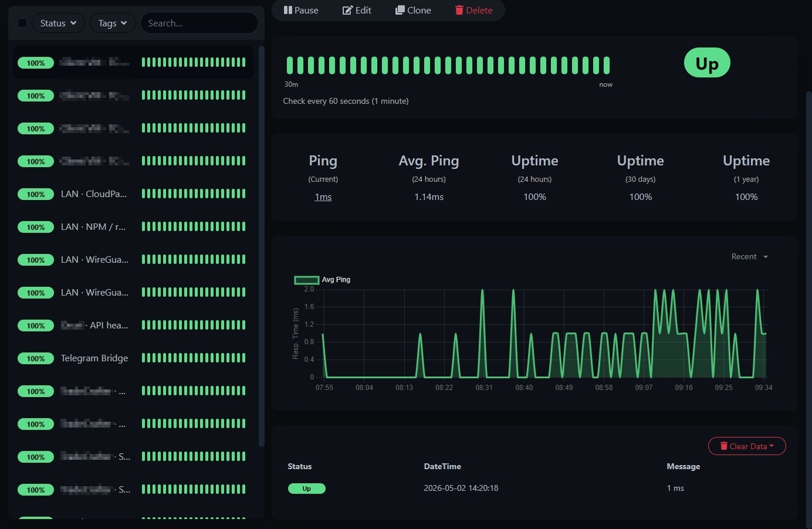The height and width of the screenshot is (529, 812).
Task: Click the clone icon beside Clone
Action: (400, 10)
